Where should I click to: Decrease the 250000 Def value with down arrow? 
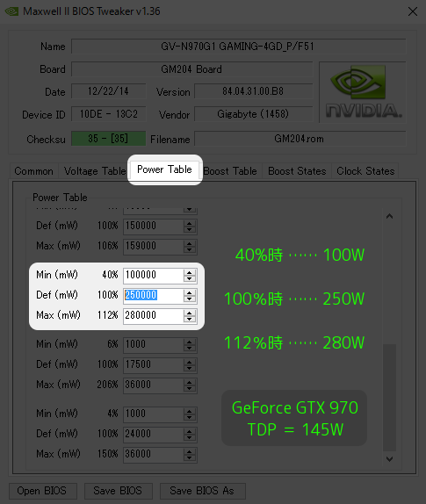[190, 299]
